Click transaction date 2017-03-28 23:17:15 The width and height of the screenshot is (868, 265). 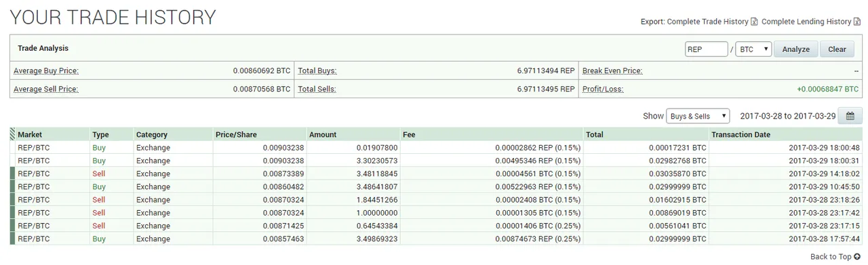pos(824,226)
